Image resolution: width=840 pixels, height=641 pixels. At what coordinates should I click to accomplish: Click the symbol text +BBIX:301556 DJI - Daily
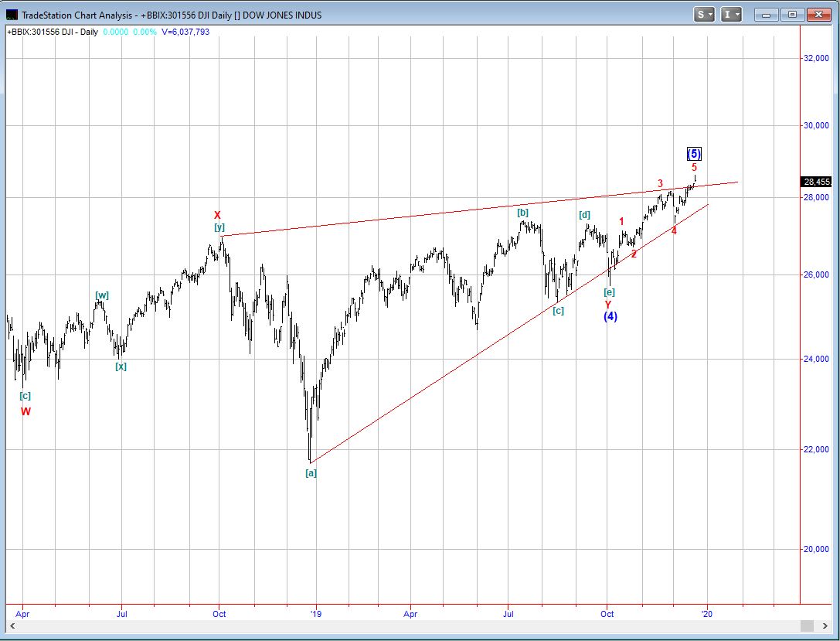pos(53,32)
